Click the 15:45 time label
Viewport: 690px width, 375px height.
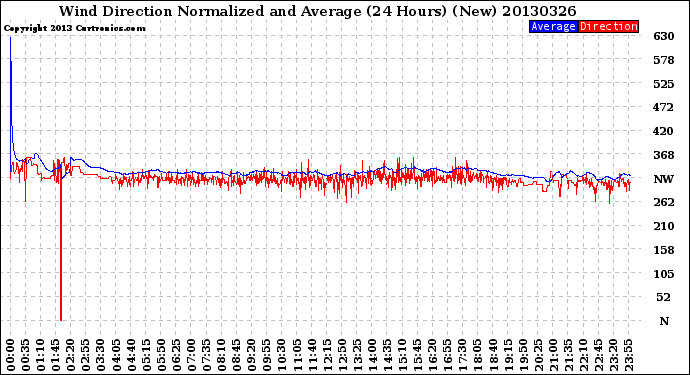[418, 355]
